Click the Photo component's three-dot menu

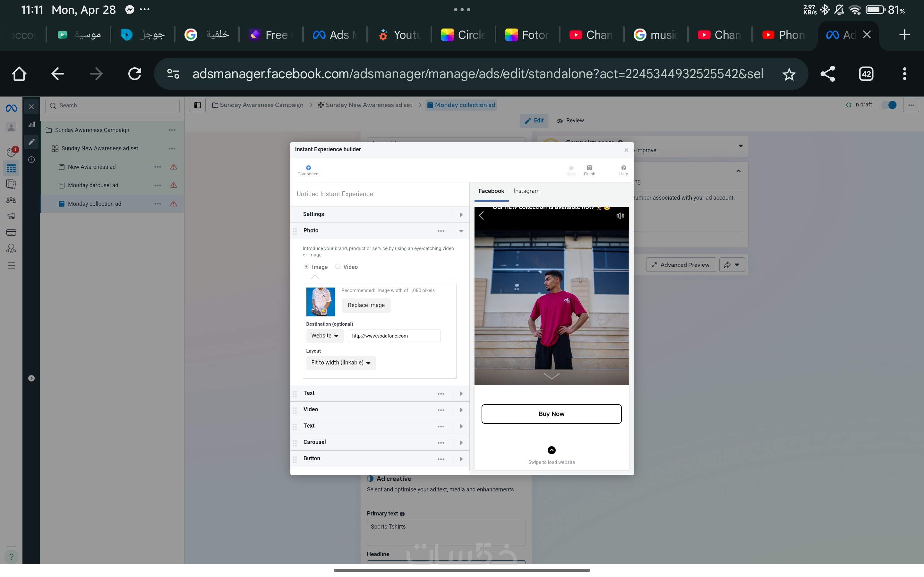pos(441,231)
